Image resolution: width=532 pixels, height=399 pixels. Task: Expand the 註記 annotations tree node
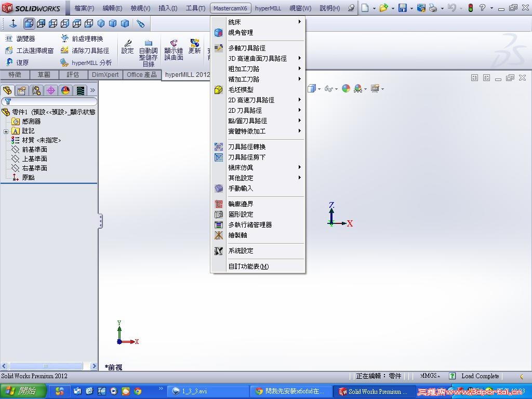pyautogui.click(x=6, y=131)
